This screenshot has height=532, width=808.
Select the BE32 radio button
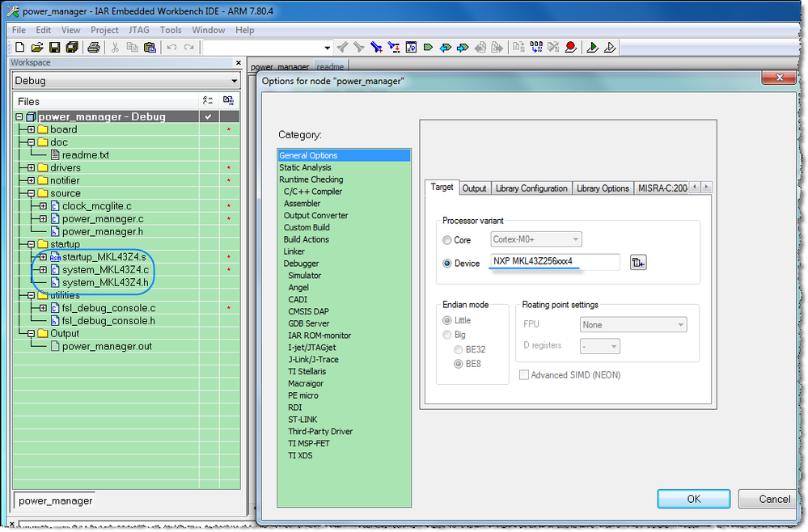pos(458,350)
